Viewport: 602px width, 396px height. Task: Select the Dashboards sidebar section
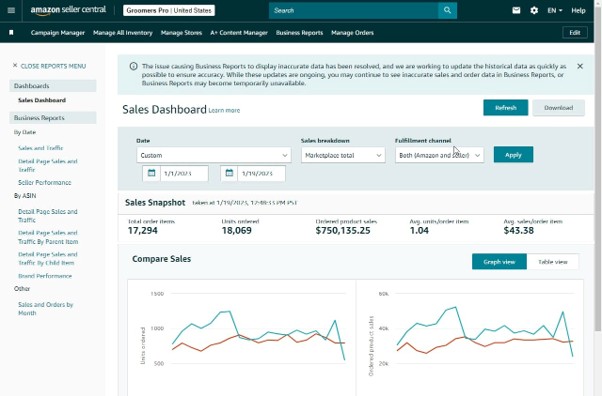click(x=53, y=86)
